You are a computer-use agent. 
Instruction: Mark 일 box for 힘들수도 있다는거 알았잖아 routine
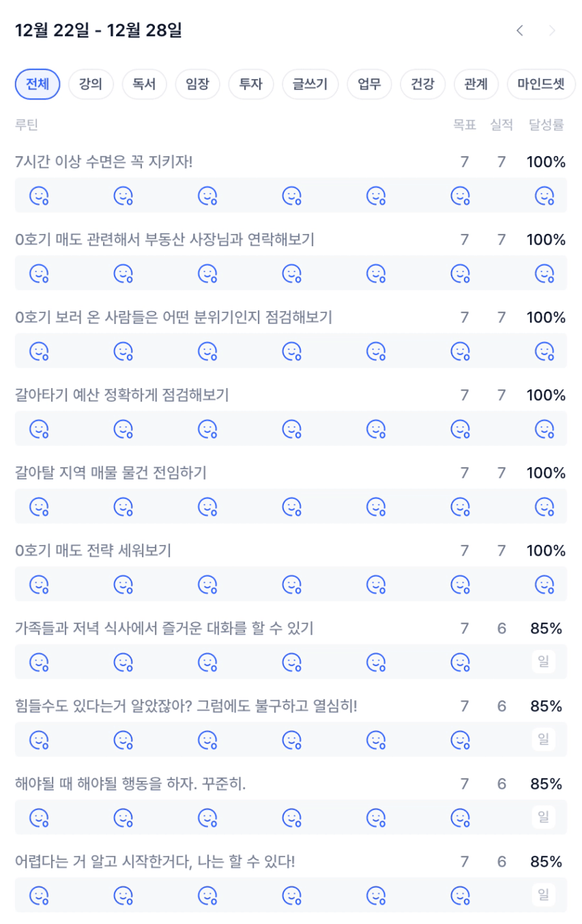coord(544,739)
